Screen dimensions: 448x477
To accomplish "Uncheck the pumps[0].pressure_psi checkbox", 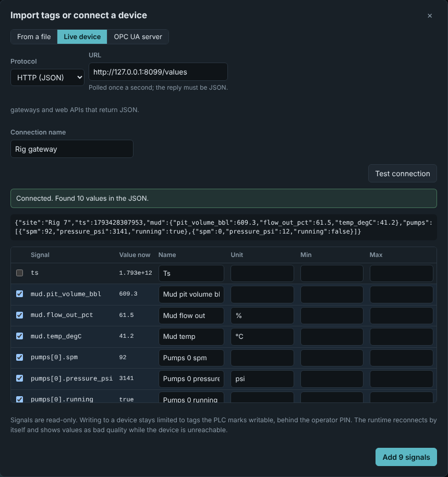I will point(19,378).
